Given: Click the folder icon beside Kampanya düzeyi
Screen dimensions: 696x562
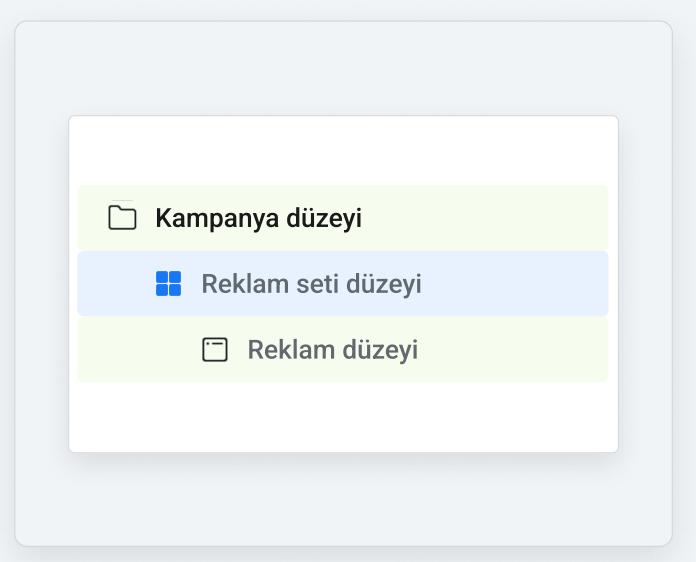Looking at the screenshot, I should click(122, 218).
